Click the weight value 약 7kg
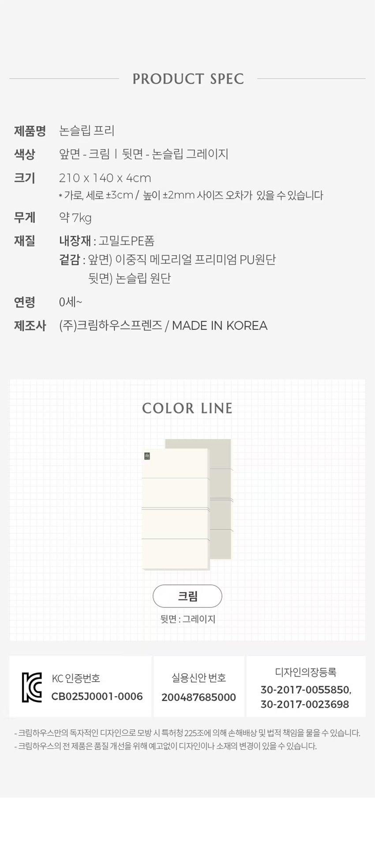This screenshot has height=868, width=375. point(75,218)
